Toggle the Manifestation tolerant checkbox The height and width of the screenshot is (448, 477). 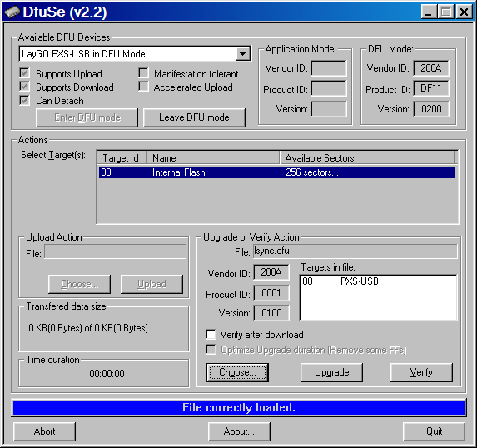pyautogui.click(x=143, y=73)
